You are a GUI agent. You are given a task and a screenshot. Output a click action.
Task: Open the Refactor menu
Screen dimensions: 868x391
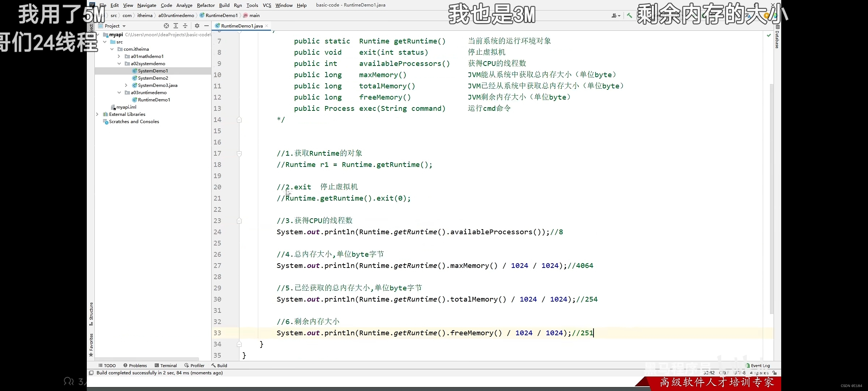pos(206,5)
